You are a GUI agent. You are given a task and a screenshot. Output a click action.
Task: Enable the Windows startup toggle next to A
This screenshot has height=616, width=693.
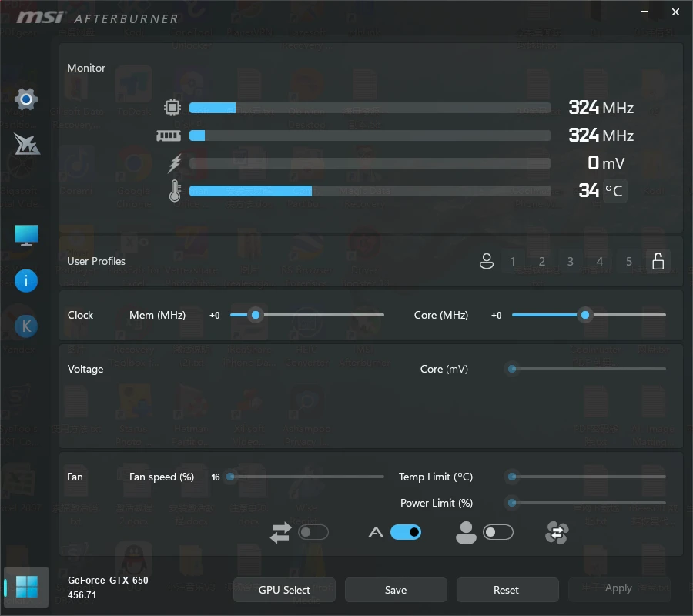(x=406, y=532)
